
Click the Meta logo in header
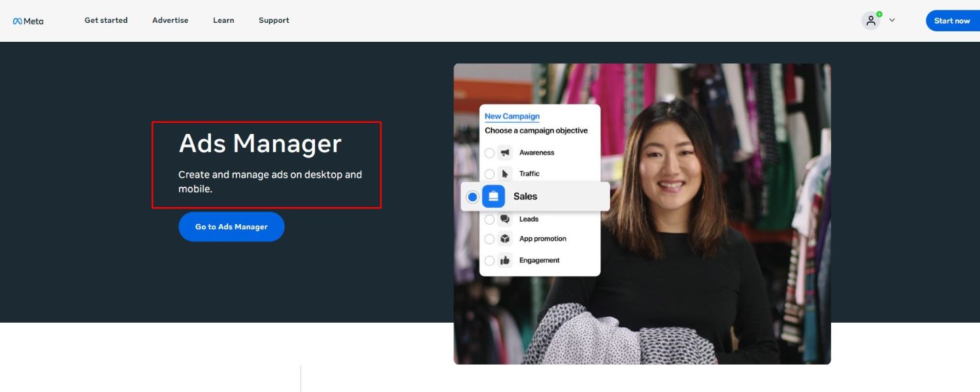point(28,21)
